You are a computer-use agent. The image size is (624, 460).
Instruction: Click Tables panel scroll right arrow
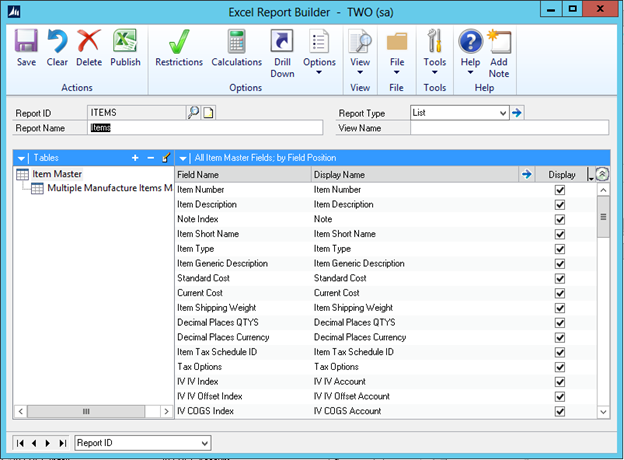166,411
